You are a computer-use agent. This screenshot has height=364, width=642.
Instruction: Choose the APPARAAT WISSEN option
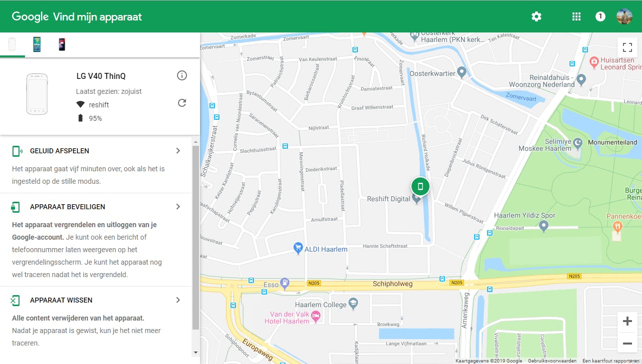(61, 300)
